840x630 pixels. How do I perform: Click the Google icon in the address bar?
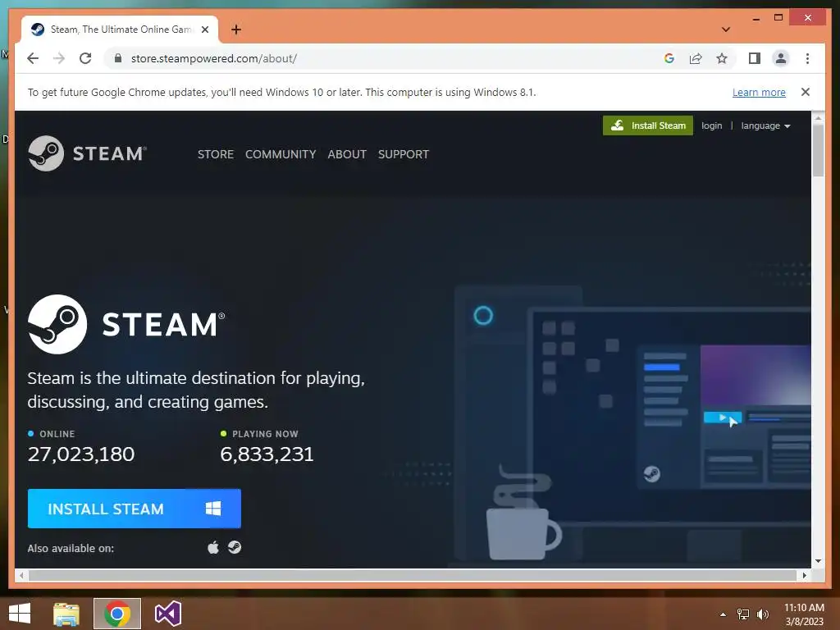(669, 58)
